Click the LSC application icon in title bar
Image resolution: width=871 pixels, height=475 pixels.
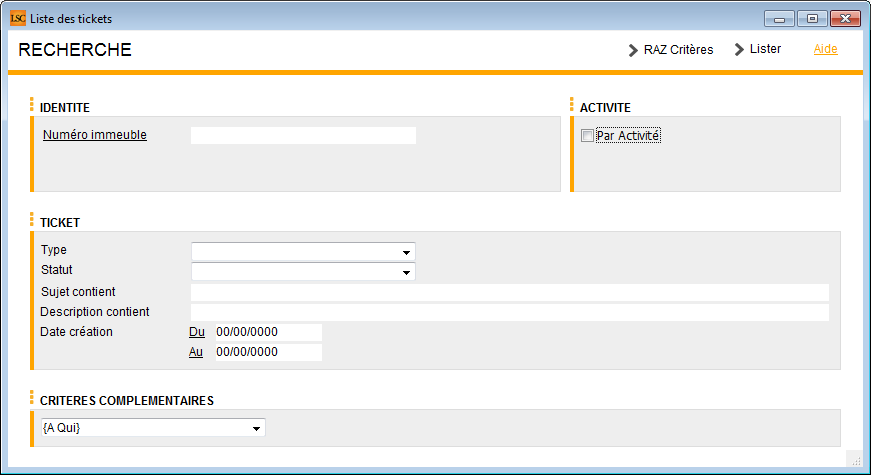(x=18, y=18)
